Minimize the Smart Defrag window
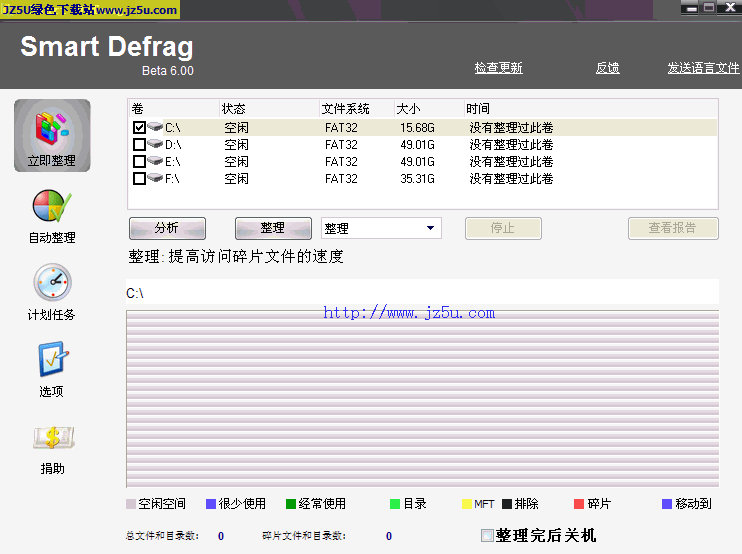The width and height of the screenshot is (742, 554). point(691,8)
